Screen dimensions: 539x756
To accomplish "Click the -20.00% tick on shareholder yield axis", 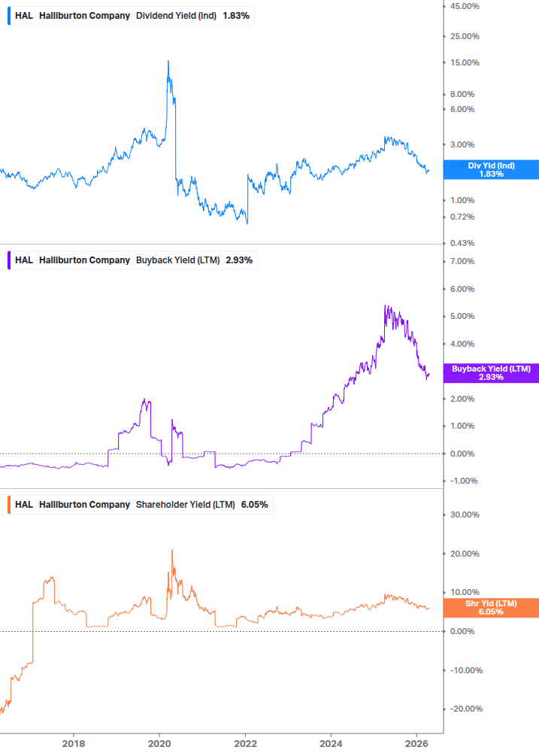I will click(466, 709).
